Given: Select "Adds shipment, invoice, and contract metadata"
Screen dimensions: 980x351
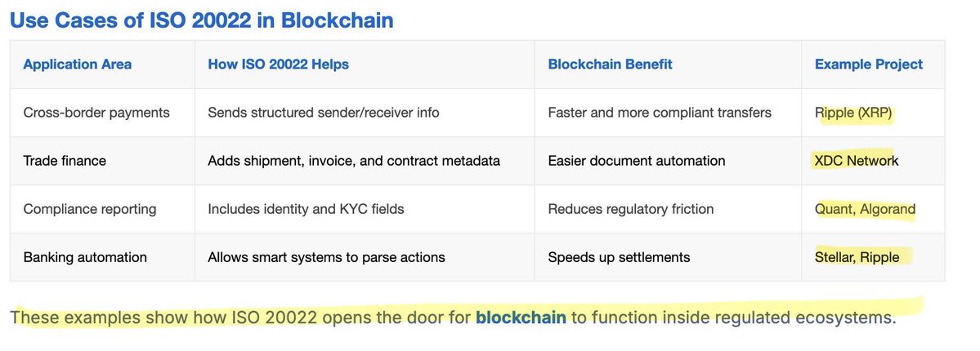Looking at the screenshot, I should click(x=354, y=160).
